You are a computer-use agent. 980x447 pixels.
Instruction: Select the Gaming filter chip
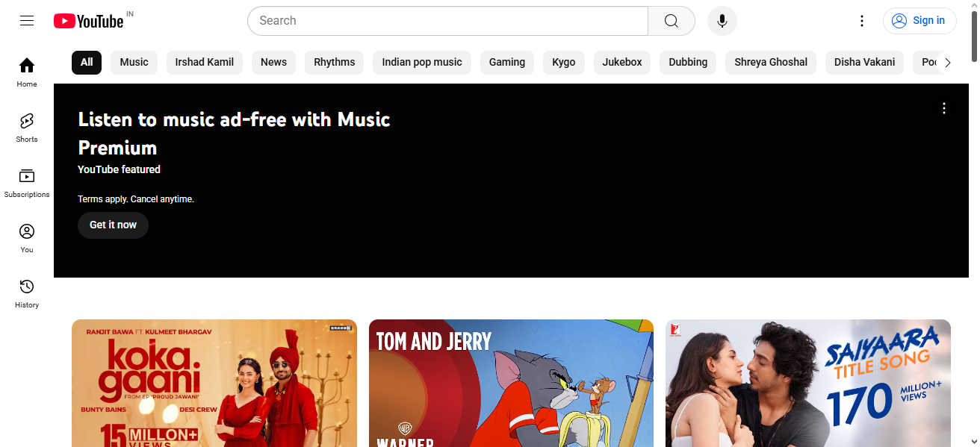coord(507,63)
